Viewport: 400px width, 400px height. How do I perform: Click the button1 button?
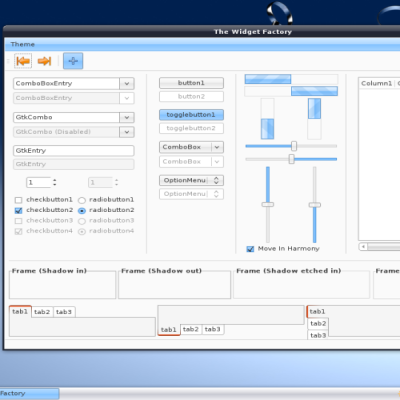click(x=191, y=83)
